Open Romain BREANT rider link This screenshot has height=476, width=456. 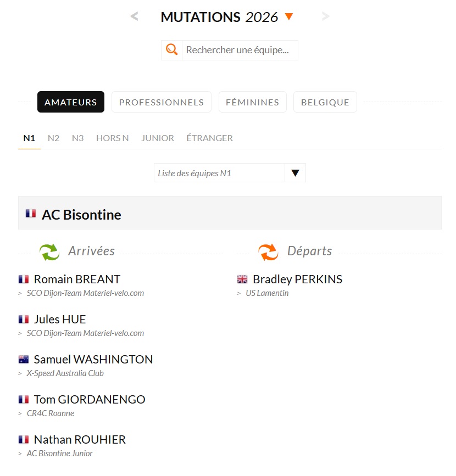77,279
